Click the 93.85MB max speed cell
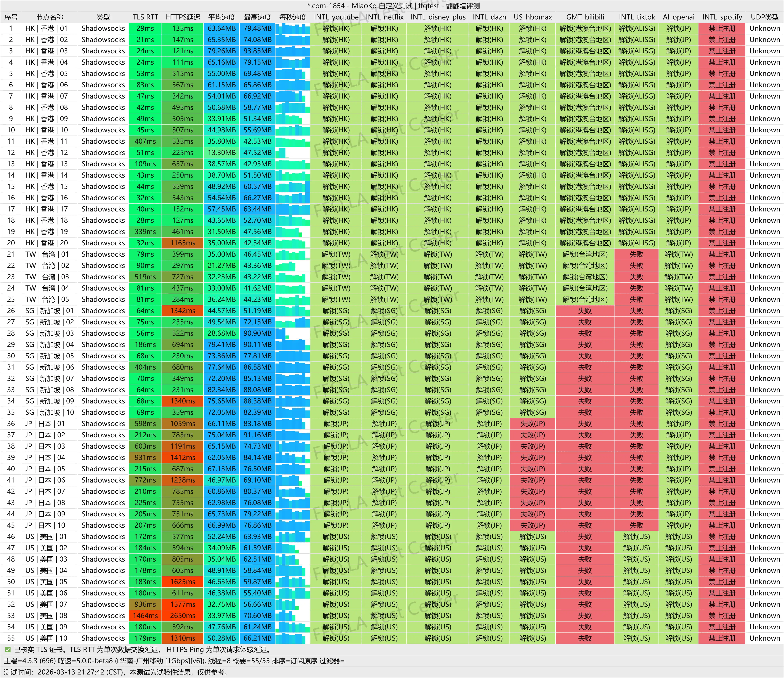The height and width of the screenshot is (678, 784). click(257, 51)
